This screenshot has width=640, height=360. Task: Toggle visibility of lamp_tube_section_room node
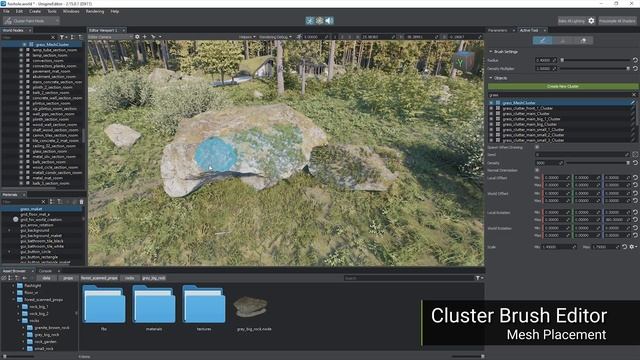click(21, 50)
